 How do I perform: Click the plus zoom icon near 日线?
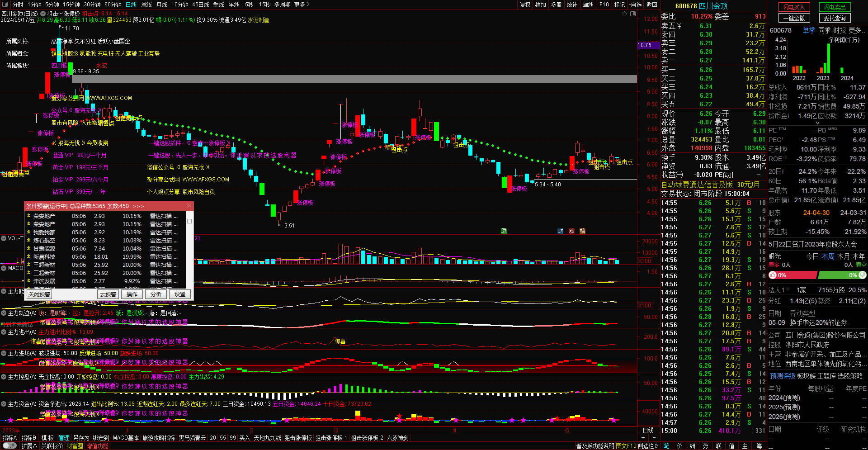[643, 438]
